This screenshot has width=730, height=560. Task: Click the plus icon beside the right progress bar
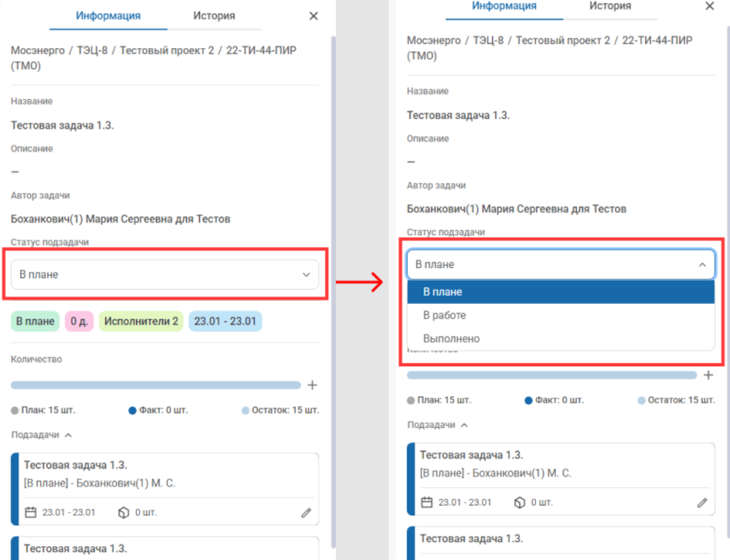708,375
